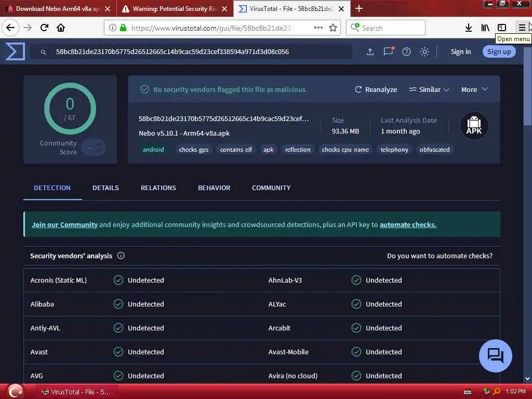Click the magnifier icon in hash search
The height and width of the screenshot is (399, 532).
pos(44,52)
